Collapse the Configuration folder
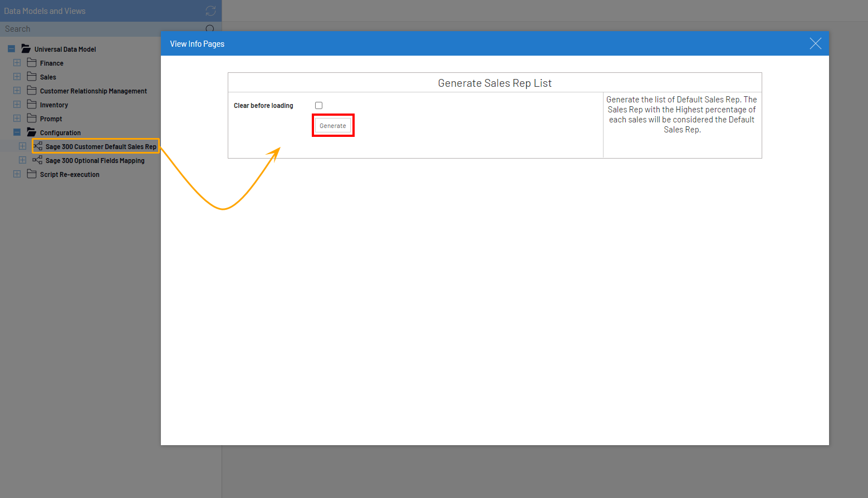Screen dimensions: 868x498 [17, 132]
